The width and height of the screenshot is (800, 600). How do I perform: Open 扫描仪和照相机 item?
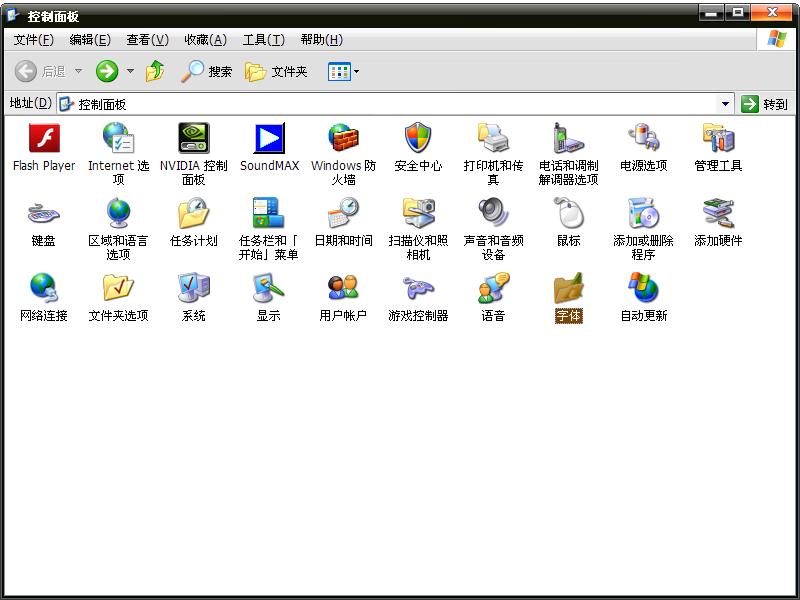[x=418, y=229]
